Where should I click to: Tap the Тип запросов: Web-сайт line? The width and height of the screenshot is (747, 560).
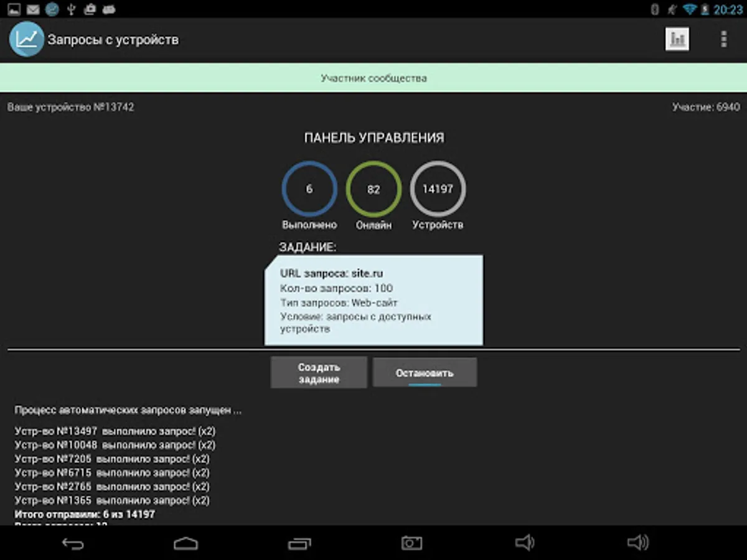[x=339, y=302]
